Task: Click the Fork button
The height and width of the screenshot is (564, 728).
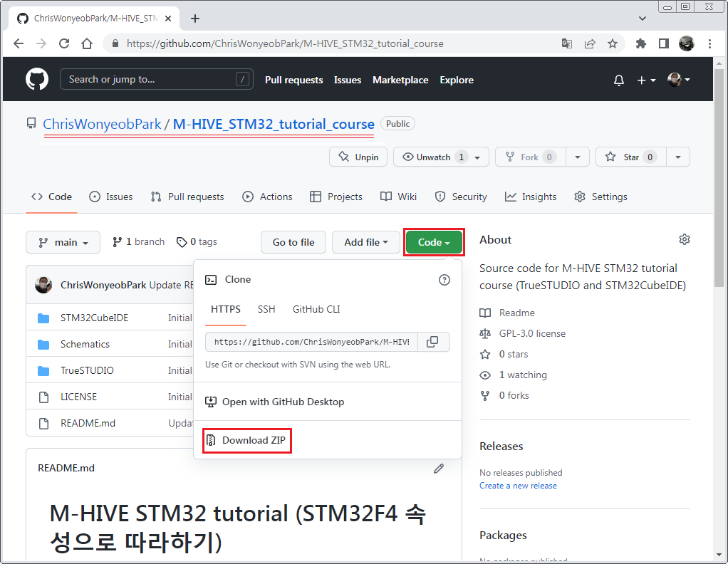Action: 530,157
